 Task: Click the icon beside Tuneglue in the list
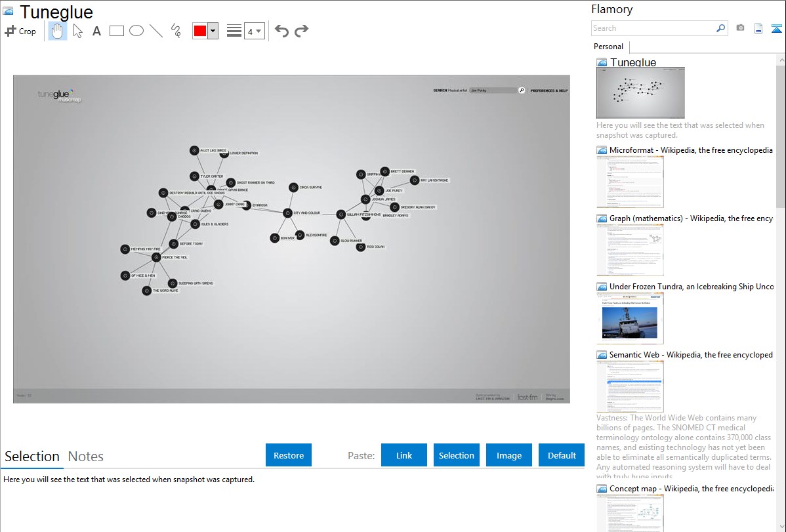[x=602, y=63]
